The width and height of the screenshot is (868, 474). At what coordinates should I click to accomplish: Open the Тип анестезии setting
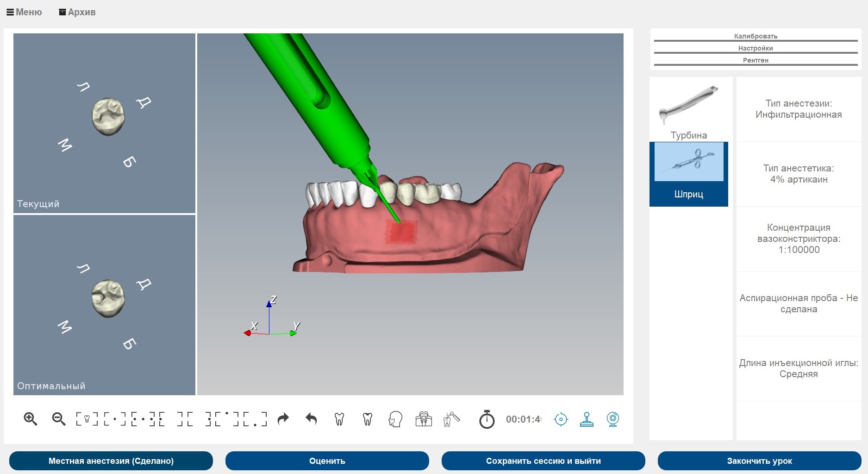tap(799, 109)
